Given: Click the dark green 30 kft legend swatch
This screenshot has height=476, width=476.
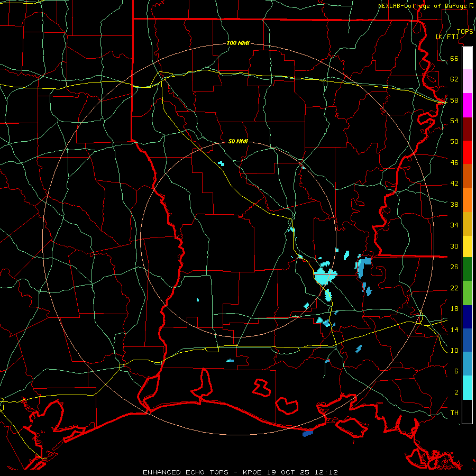Looking at the screenshot, I should pos(467,269).
